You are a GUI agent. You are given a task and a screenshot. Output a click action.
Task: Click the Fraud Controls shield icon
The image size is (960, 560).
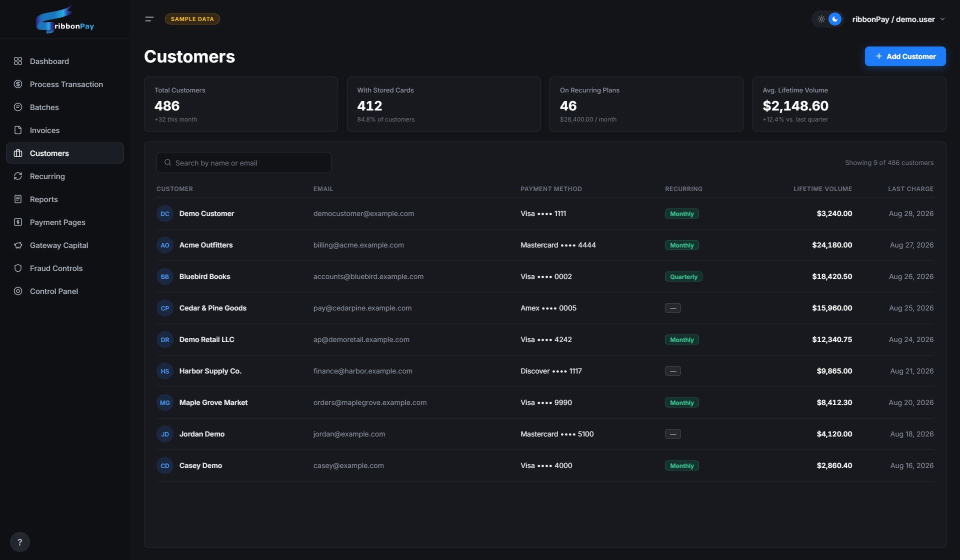click(18, 268)
